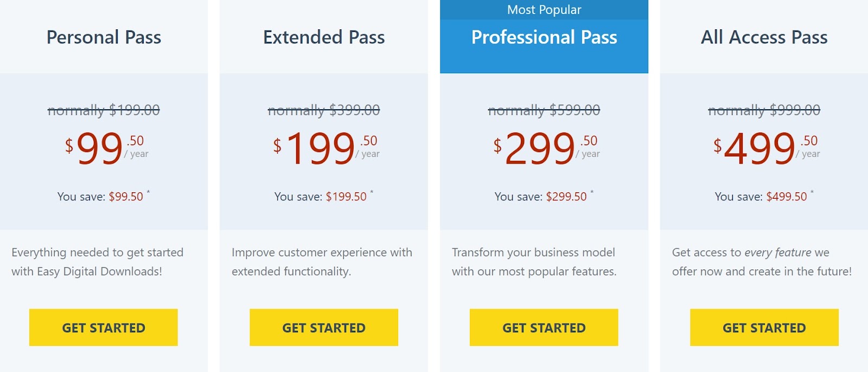Click the You save $99.50 asterisk note
The width and height of the screenshot is (868, 372).
point(104,196)
